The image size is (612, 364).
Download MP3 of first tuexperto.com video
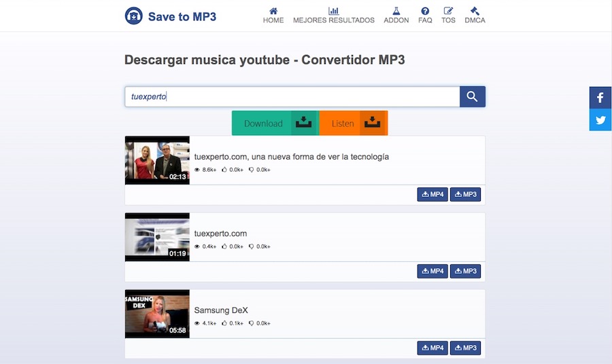point(465,195)
